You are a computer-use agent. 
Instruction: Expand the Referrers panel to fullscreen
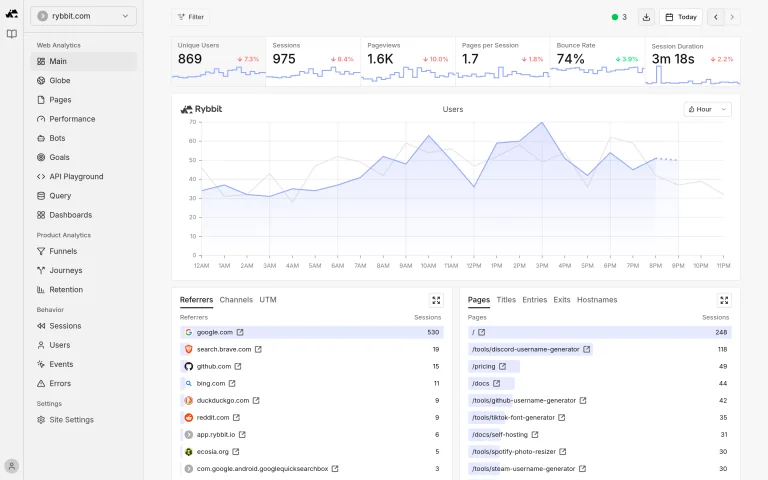(x=436, y=300)
